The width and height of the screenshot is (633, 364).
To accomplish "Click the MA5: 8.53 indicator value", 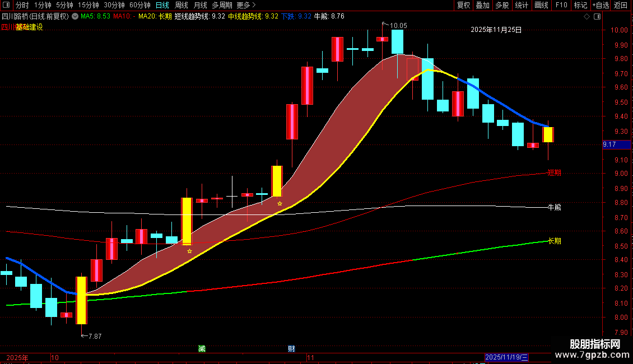I will [x=95, y=17].
